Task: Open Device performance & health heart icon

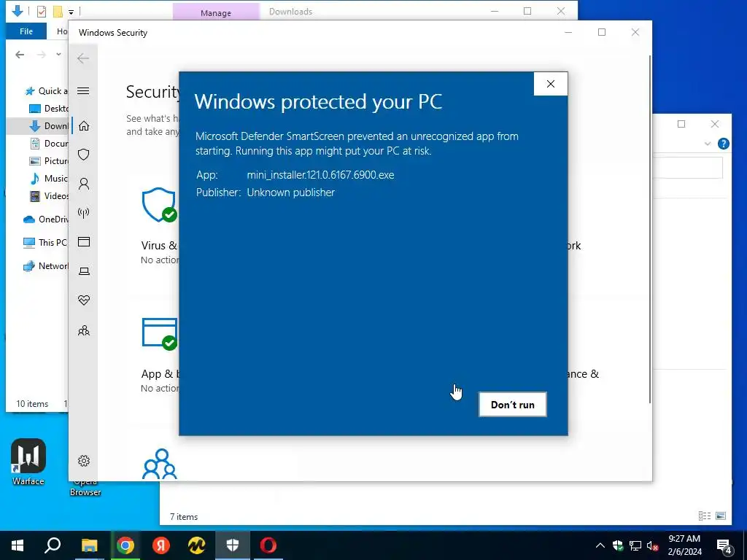Action: point(84,300)
